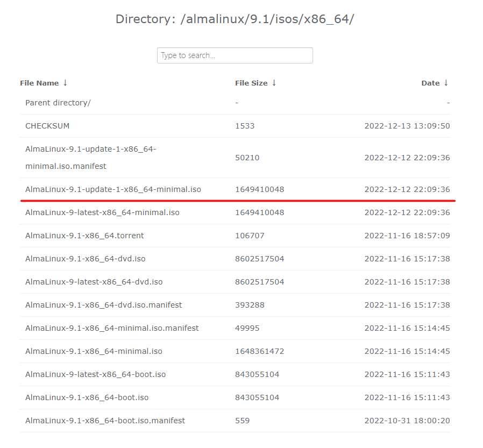Select file size 1533 in the CHECKSUM row
This screenshot has width=483, height=448.
(245, 126)
